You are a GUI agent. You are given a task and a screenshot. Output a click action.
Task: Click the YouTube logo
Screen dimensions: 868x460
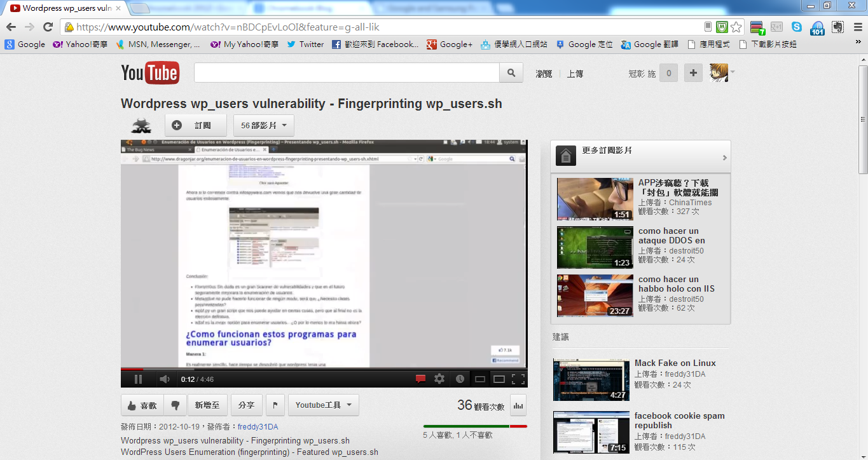(x=150, y=73)
